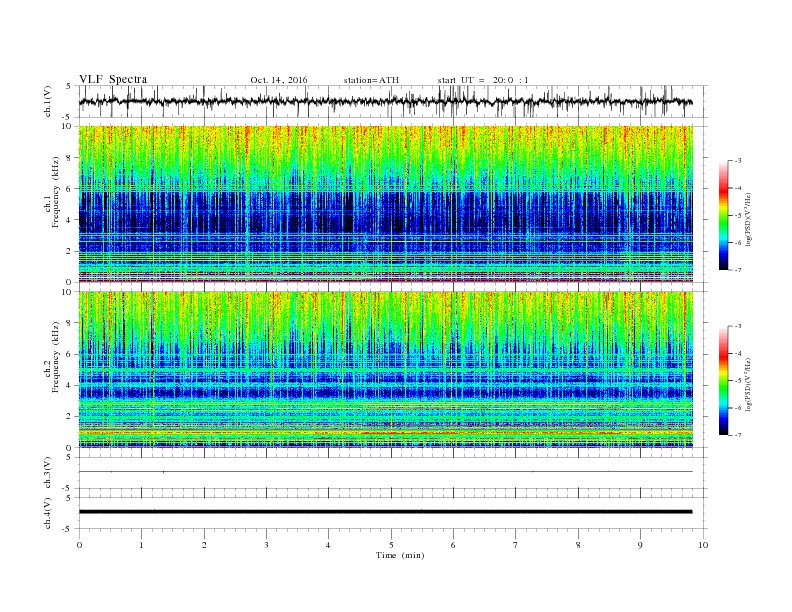Click the "VLF Spectra" plot title

pyautogui.click(x=113, y=79)
